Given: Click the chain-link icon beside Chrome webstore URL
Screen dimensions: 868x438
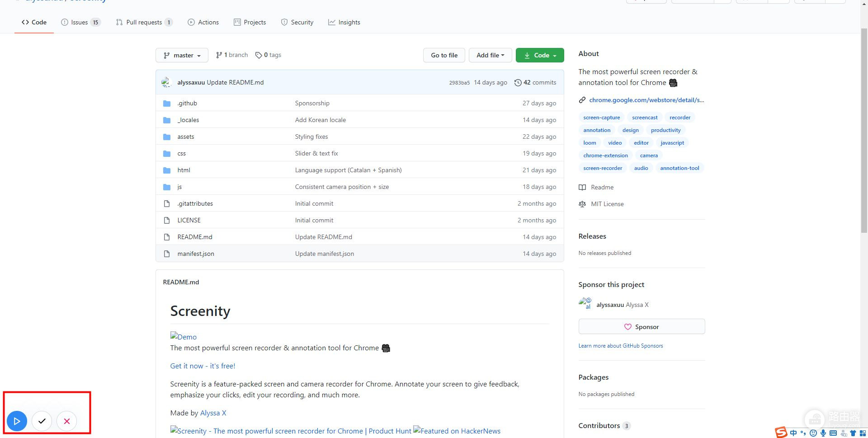Looking at the screenshot, I should 582,100.
